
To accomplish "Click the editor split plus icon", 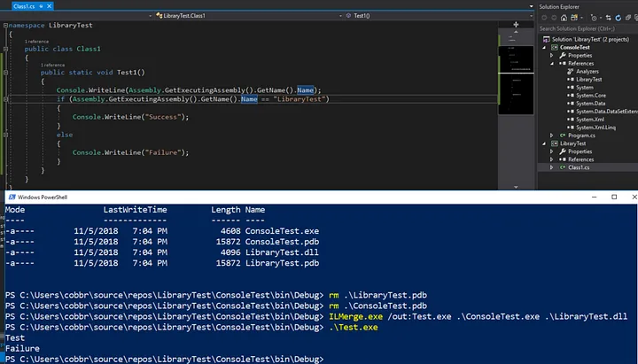I will (x=516, y=25).
